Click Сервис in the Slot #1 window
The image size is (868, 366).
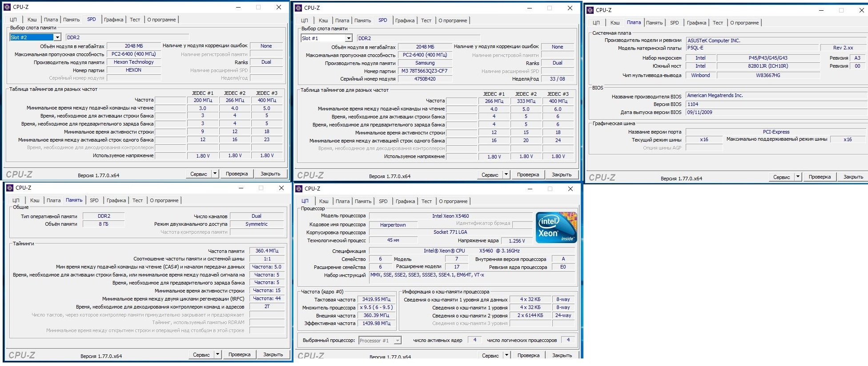click(490, 175)
